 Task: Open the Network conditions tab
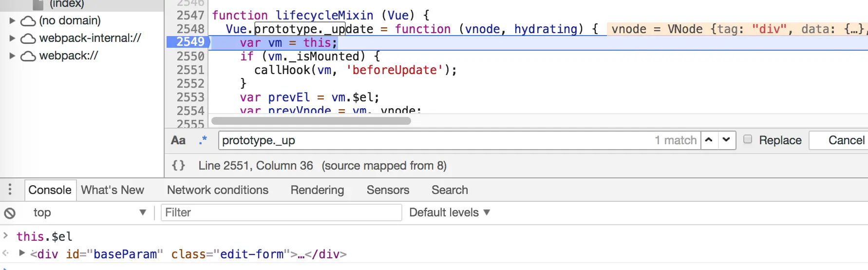217,190
